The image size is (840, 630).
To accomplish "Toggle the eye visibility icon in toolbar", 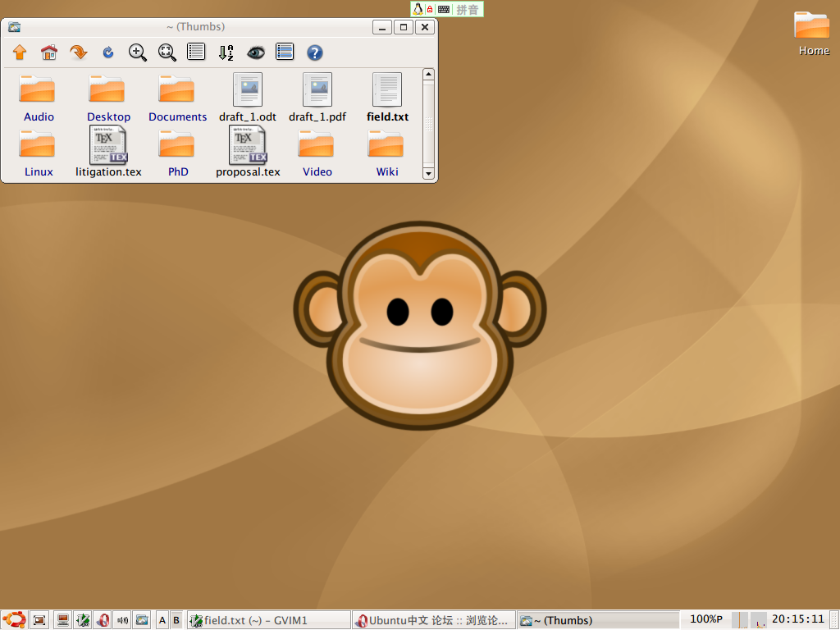I will [x=256, y=52].
